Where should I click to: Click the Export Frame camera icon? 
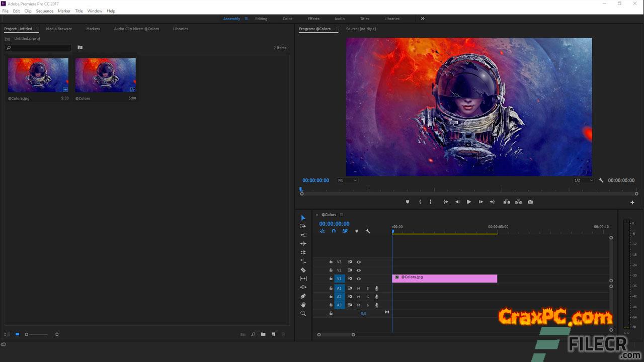tap(530, 202)
